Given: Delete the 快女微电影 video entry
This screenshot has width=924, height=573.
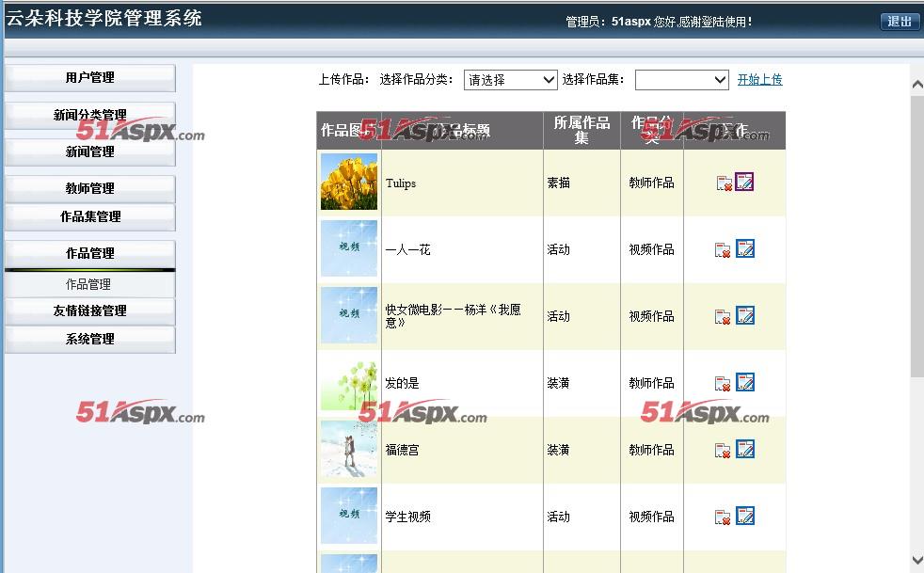Looking at the screenshot, I should [723, 316].
